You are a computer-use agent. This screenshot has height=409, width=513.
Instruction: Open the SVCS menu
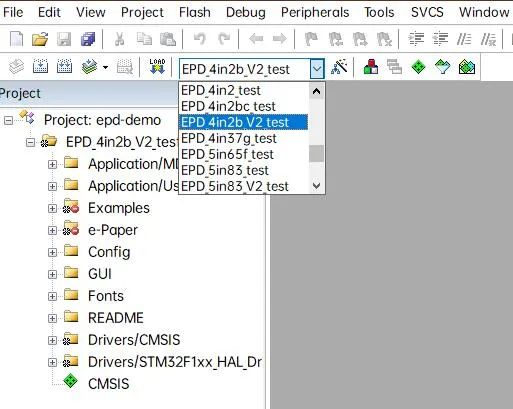pos(427,12)
